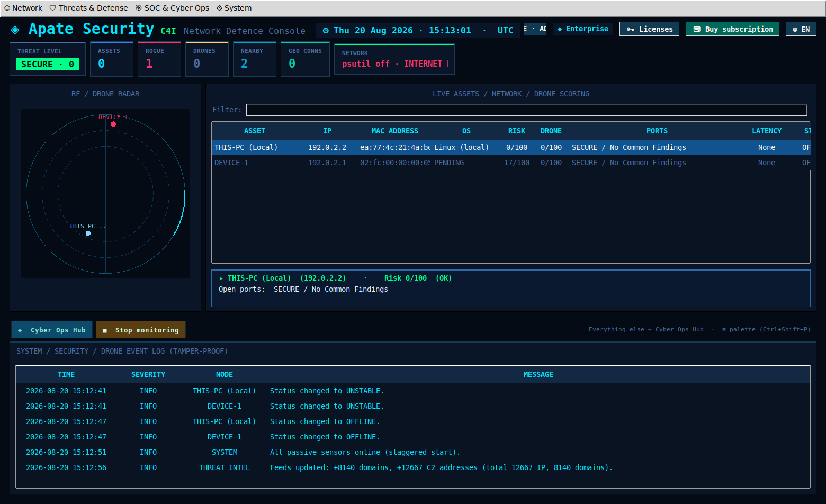Select the DRONES counter card
The image size is (826, 504).
pyautogui.click(x=206, y=59)
